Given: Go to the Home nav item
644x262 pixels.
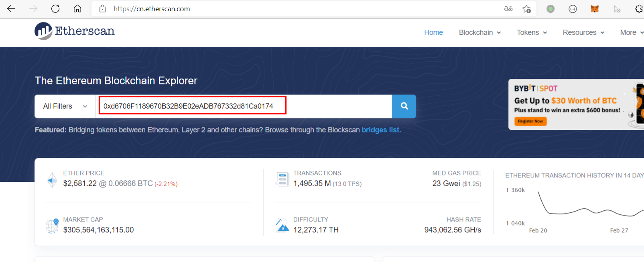Looking at the screenshot, I should coord(434,32).
